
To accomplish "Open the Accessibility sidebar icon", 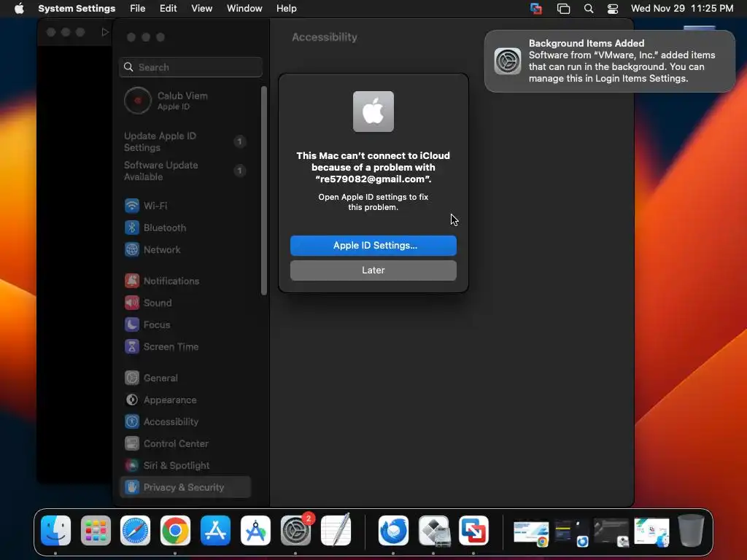I will coord(132,422).
